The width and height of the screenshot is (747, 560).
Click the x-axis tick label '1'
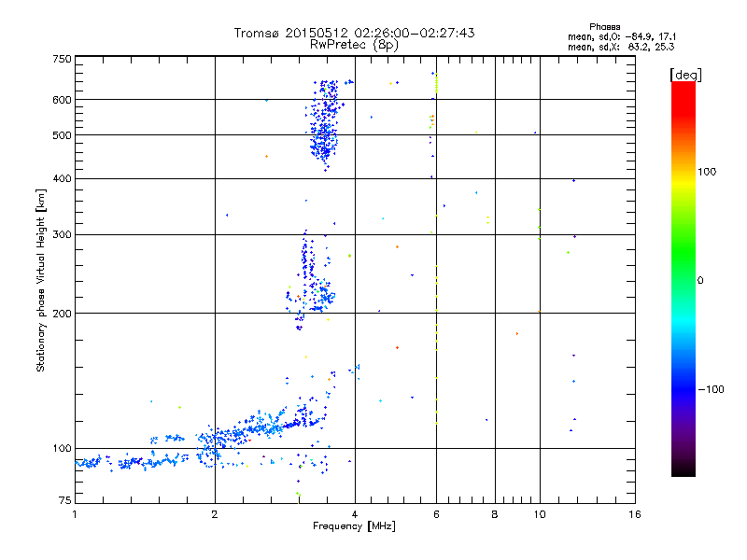point(75,514)
